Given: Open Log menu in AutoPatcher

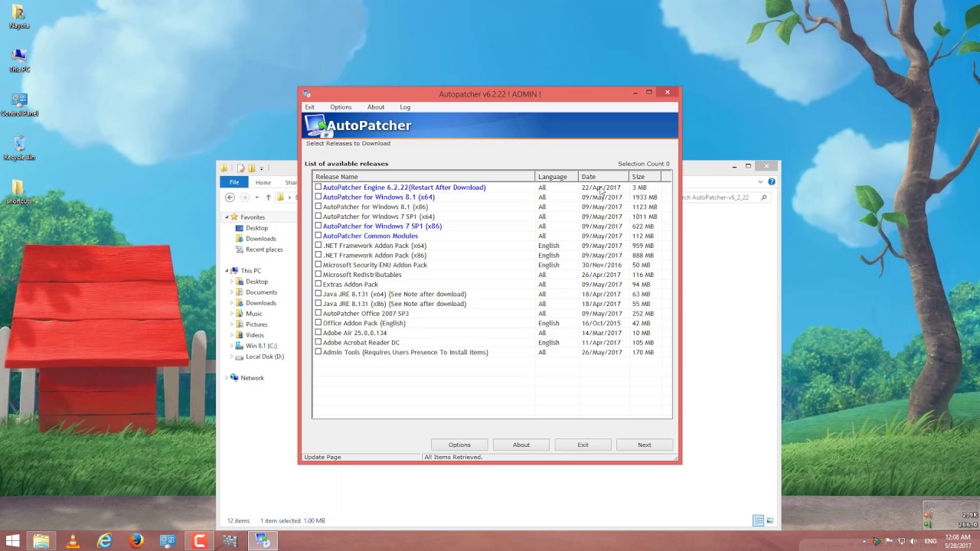Looking at the screenshot, I should pos(405,107).
